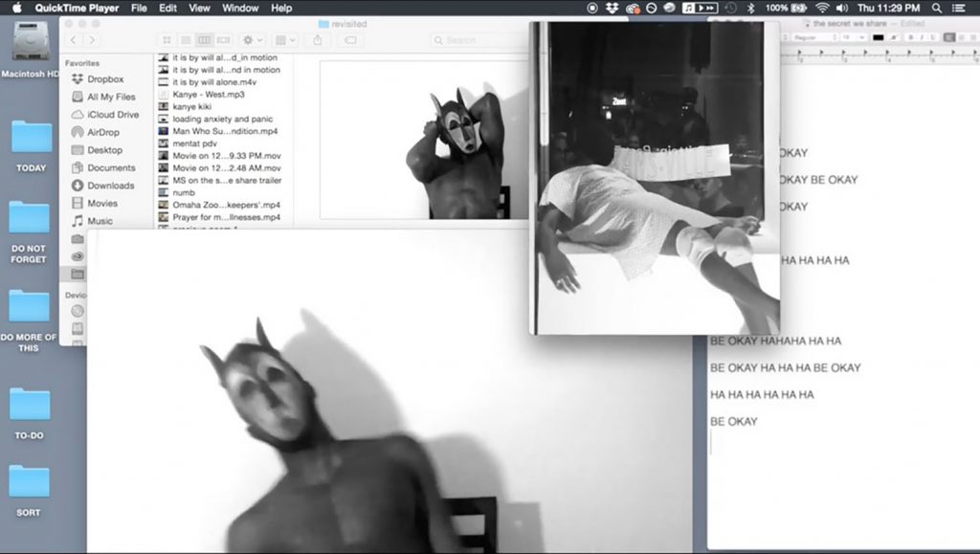Click the Bluetooth status icon
Viewport: 980px width, 554px height.
(x=750, y=8)
